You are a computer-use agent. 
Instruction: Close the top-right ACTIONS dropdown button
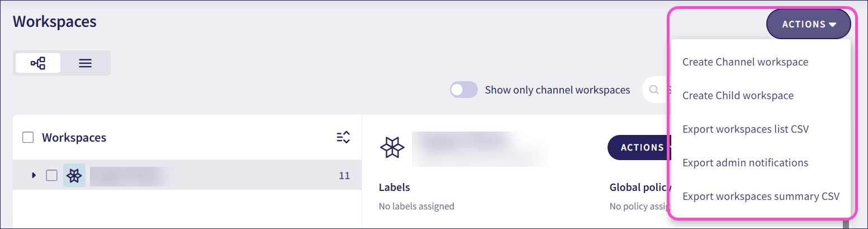[x=808, y=24]
